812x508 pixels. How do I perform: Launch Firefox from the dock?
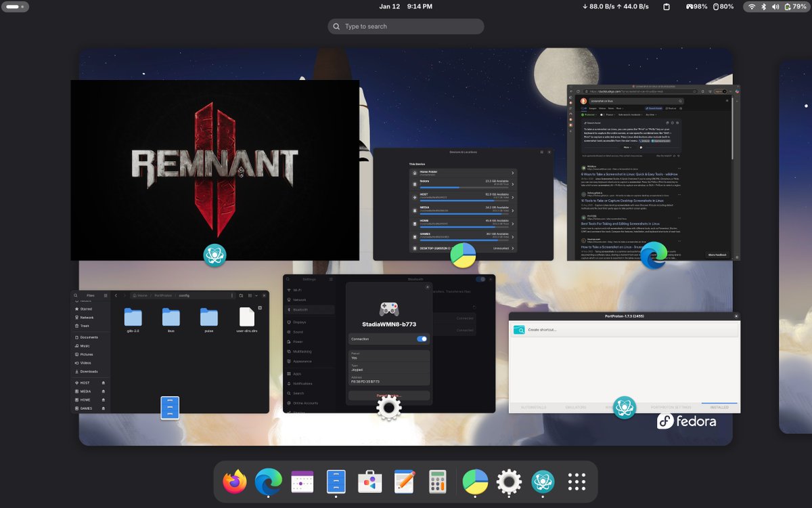point(235,482)
